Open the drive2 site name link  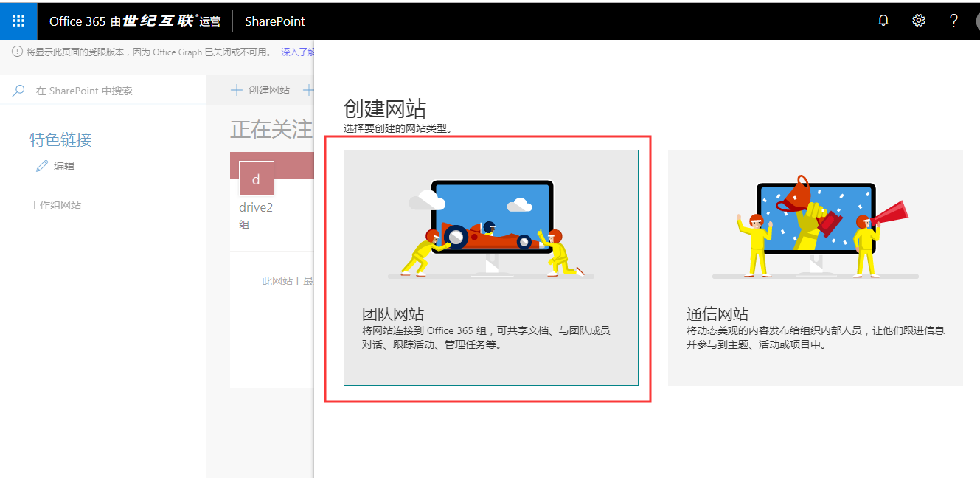(x=256, y=208)
